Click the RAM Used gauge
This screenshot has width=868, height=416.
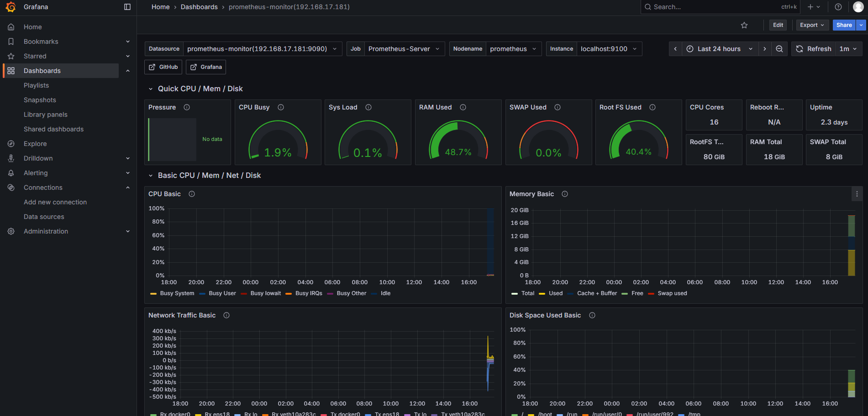[458, 140]
